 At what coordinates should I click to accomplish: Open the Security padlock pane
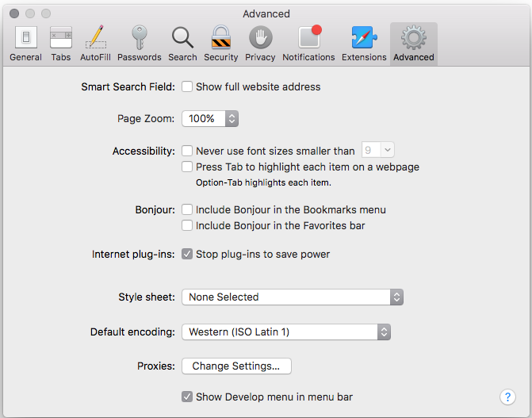pyautogui.click(x=221, y=44)
